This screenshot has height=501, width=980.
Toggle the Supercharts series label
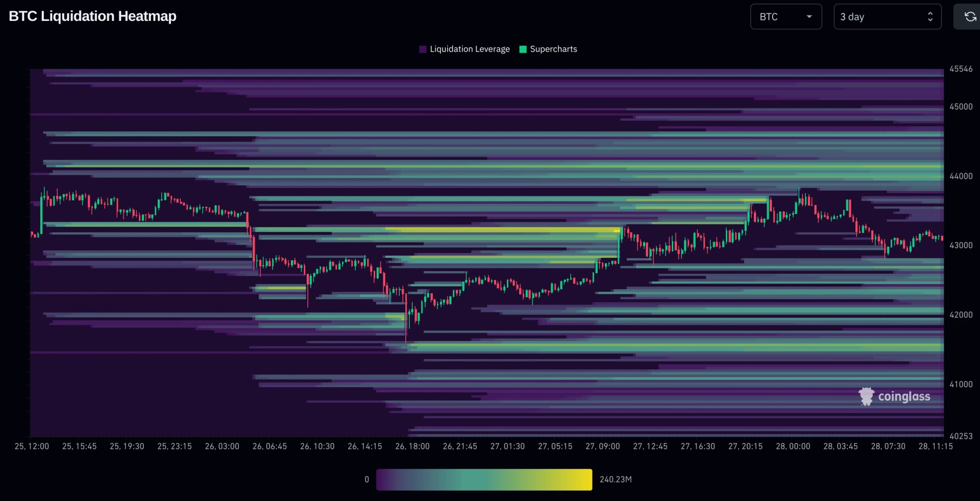click(553, 49)
